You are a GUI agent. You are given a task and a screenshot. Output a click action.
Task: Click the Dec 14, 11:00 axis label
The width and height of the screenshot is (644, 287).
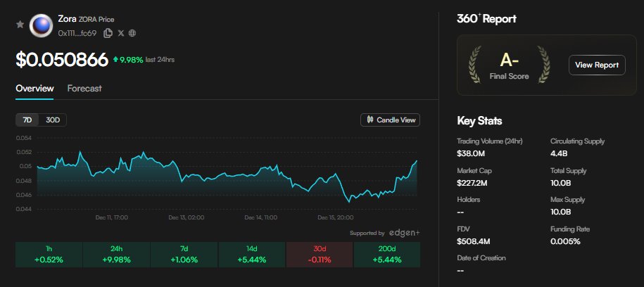tap(261, 217)
